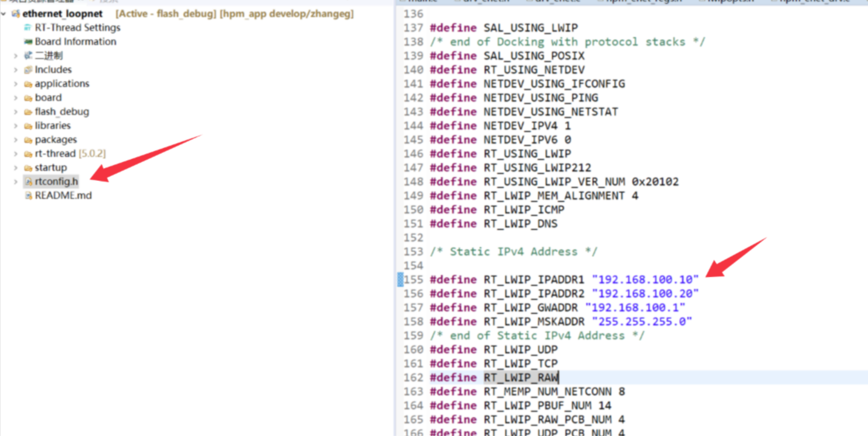Click SAL_USING_POSIX on line 139
Viewport: 868px width, 436px height.
[534, 55]
